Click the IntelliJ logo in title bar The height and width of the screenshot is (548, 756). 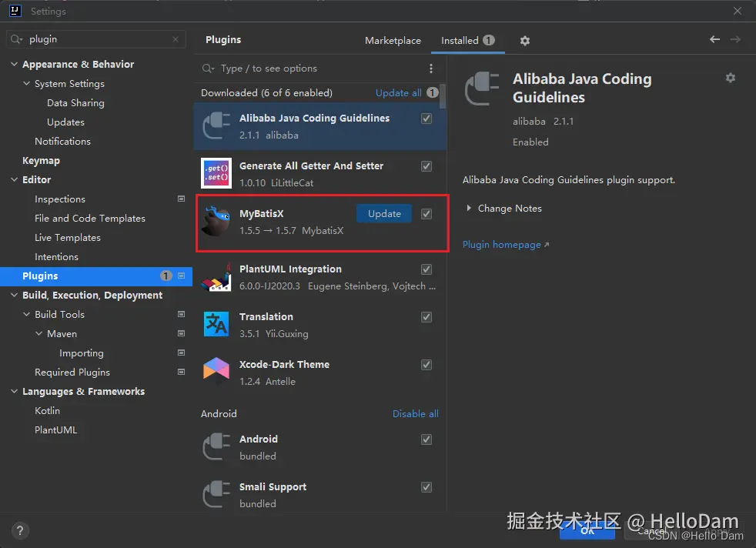[x=15, y=11]
